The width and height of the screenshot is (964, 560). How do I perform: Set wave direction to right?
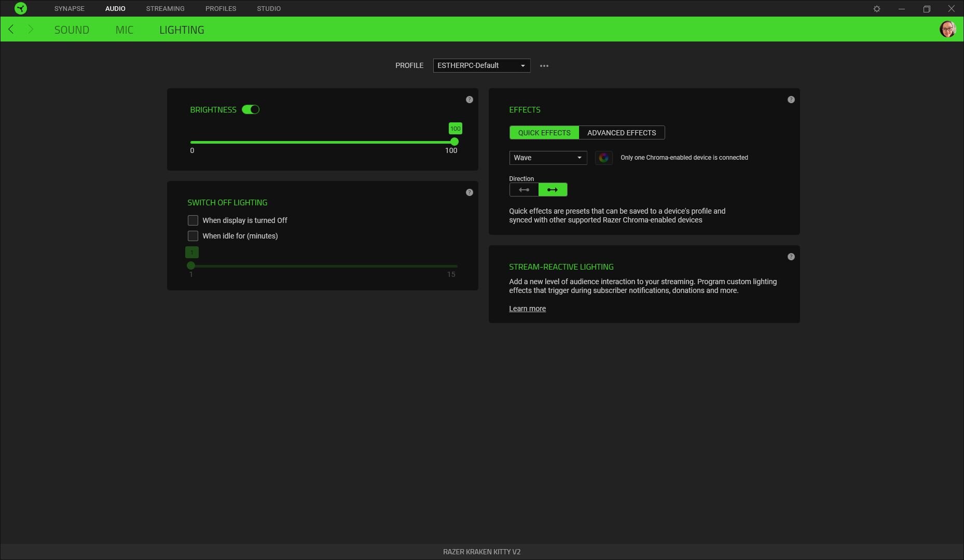point(553,190)
